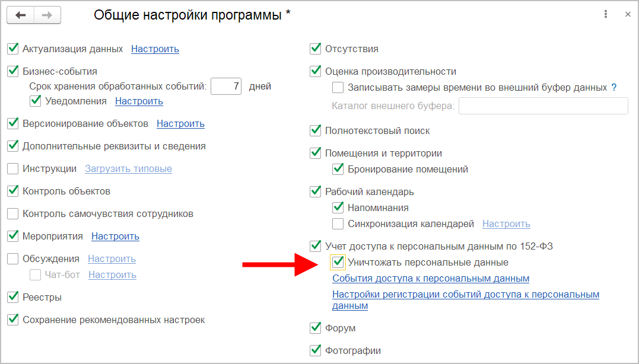Enable recording measurements to external buffer
Image resolution: width=639 pixels, height=364 pixels.
[x=338, y=88]
